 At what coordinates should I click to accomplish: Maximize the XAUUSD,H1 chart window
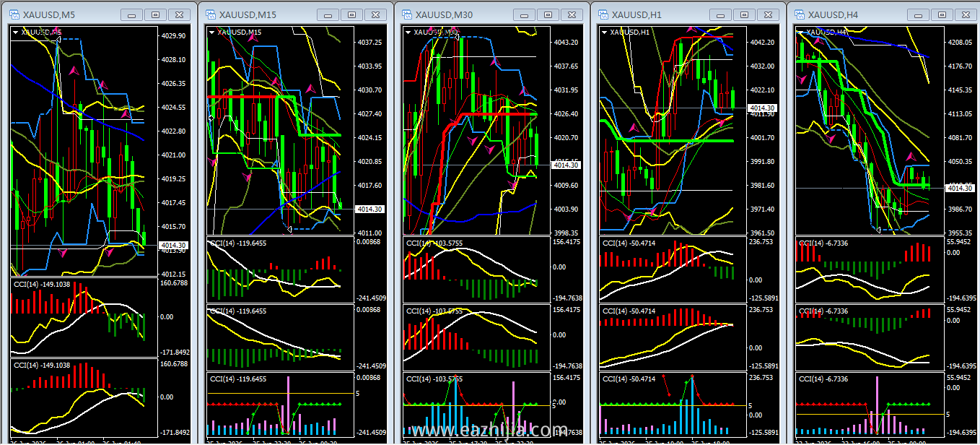[x=743, y=14]
